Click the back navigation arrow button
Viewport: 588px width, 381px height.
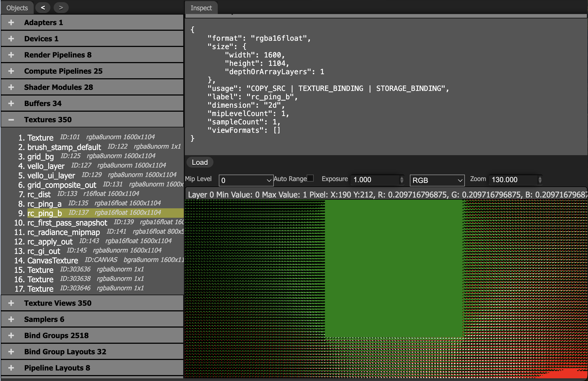(x=43, y=8)
